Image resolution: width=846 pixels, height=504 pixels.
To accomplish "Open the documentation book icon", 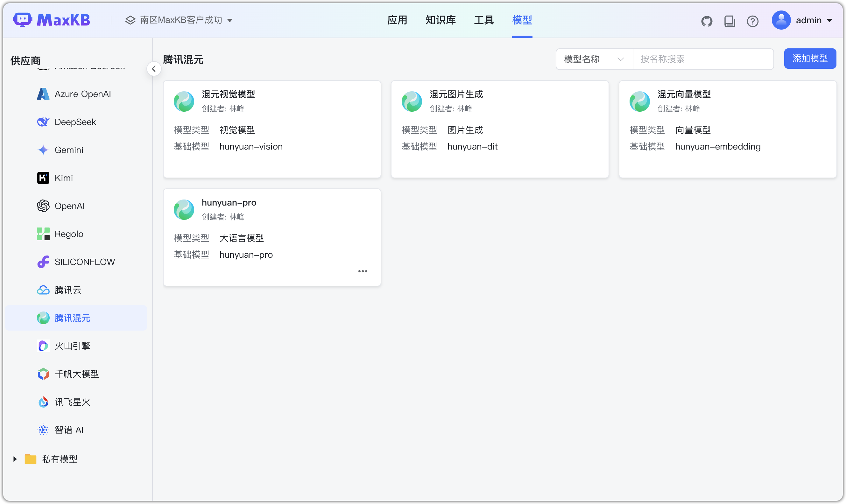I will coord(729,21).
